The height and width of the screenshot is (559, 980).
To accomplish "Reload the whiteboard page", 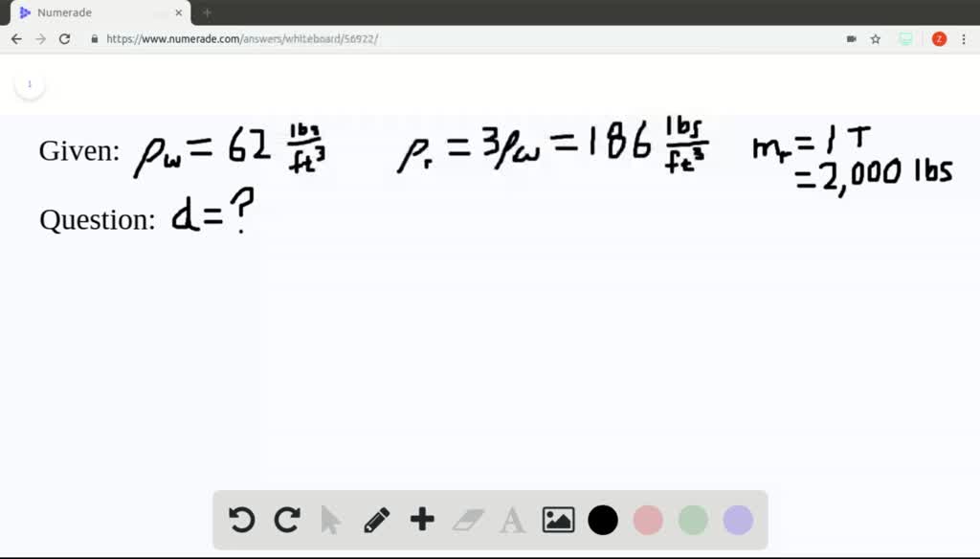I will (65, 39).
